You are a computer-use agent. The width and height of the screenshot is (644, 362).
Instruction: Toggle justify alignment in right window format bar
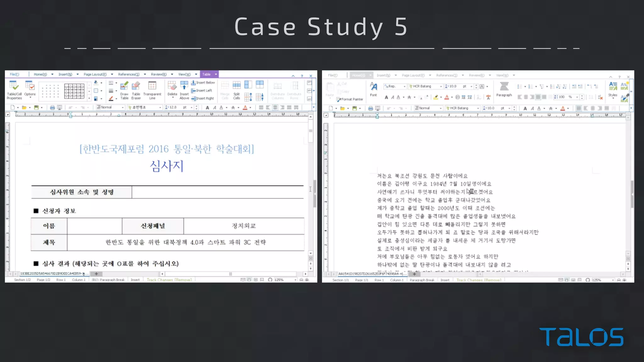click(x=579, y=108)
